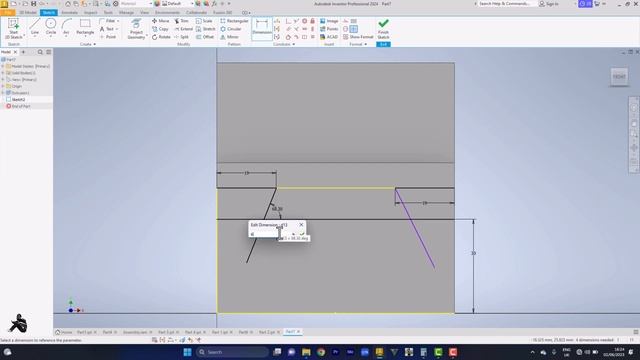640x360 pixels.
Task: Switch to the Manage tab
Action: [126, 13]
